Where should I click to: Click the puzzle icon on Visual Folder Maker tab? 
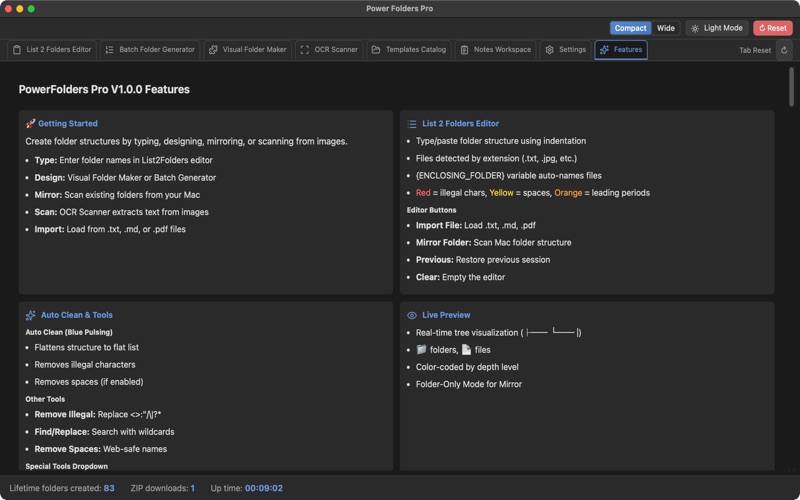[x=213, y=50]
